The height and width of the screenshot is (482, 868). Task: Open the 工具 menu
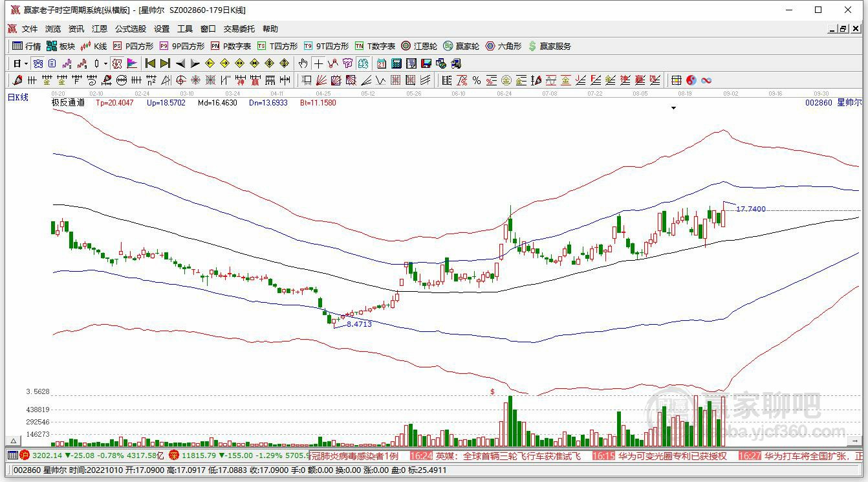(x=185, y=29)
